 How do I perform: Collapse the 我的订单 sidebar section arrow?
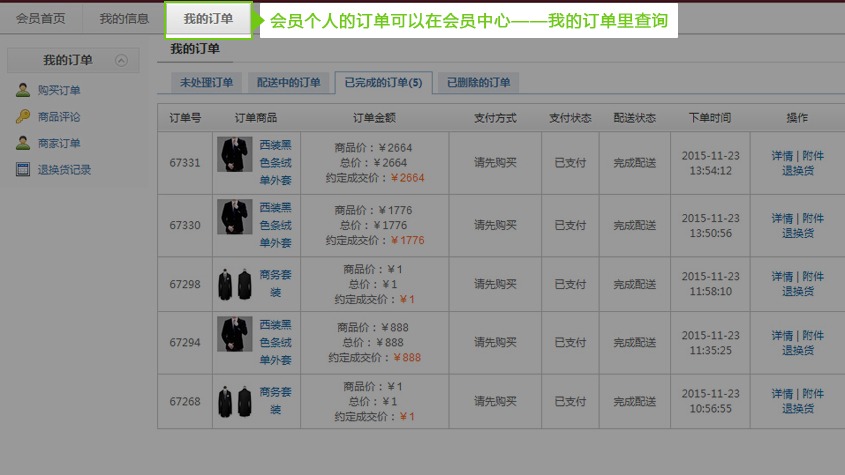[x=121, y=60]
